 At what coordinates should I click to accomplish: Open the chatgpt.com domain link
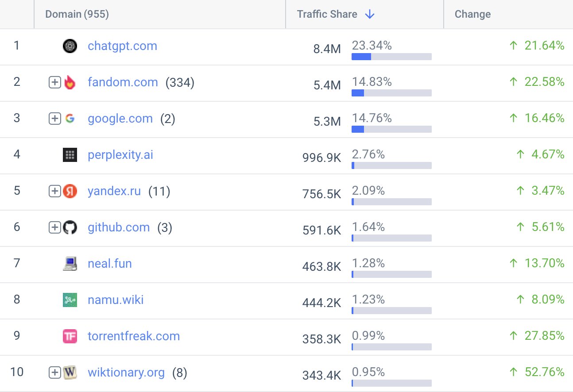[x=123, y=46]
